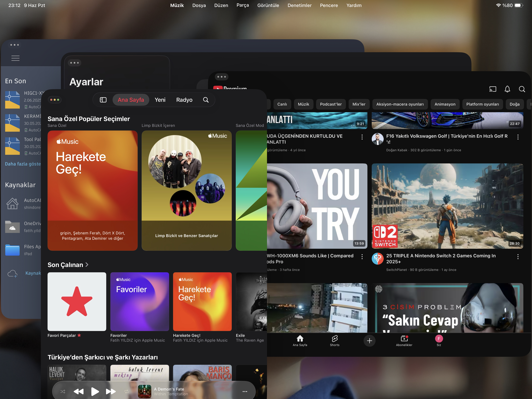Image resolution: width=532 pixels, height=399 pixels.
Task: Check the battery status in status bar
Action: (x=518, y=5)
